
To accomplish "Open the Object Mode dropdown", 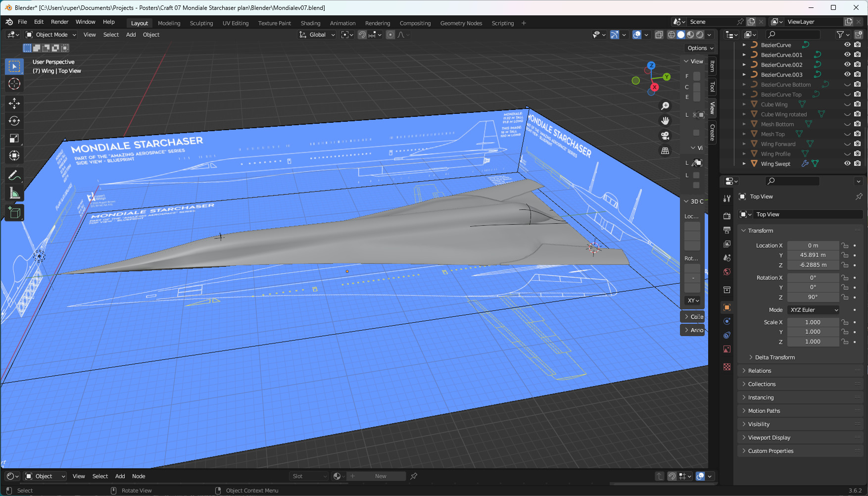I will click(x=51, y=35).
